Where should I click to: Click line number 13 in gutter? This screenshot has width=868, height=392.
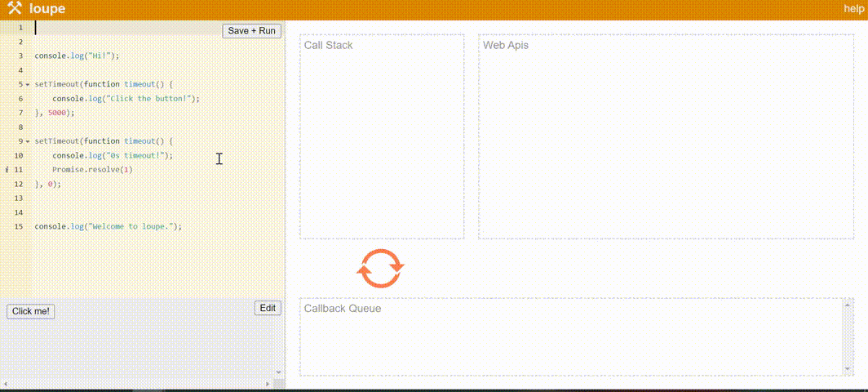(x=19, y=198)
